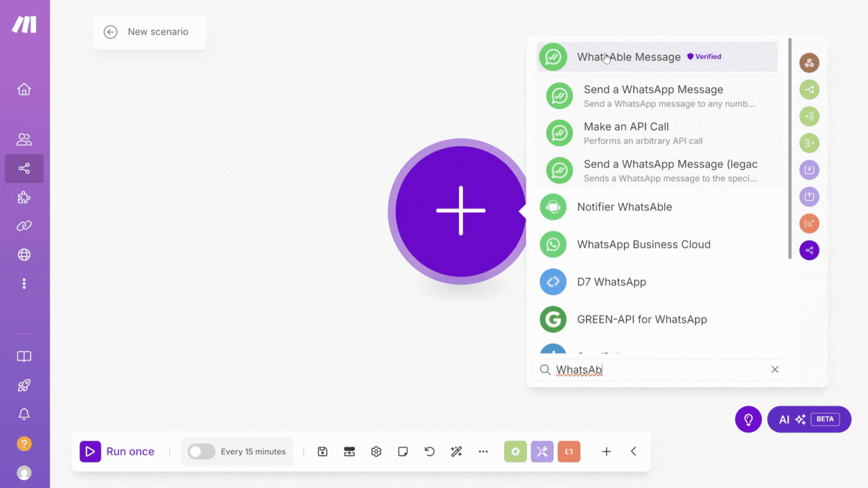This screenshot has height=488, width=868.
Task: Click the Verified badge on WhatsAble Message
Action: (704, 56)
